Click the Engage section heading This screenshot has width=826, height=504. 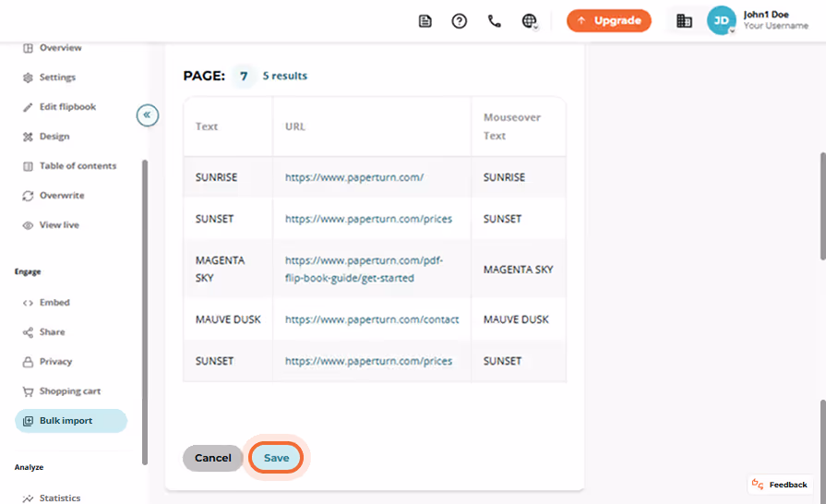[x=28, y=271]
